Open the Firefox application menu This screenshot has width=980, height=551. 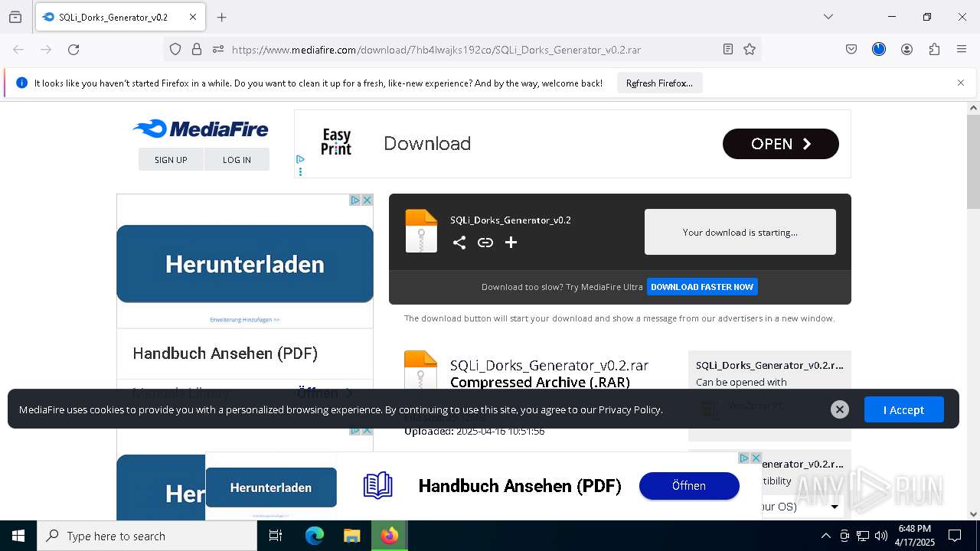click(962, 49)
